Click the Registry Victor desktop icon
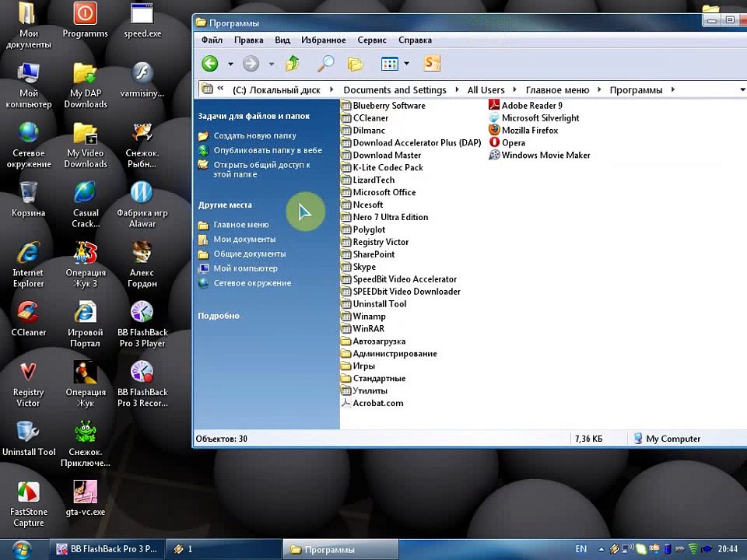Screen dimensions: 747x560 click(29, 384)
